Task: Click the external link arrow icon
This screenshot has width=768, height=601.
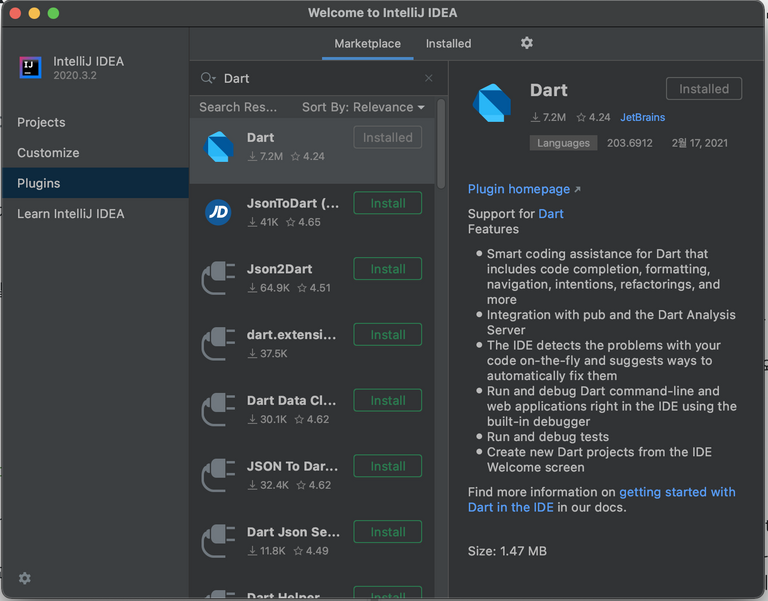Action: tap(577, 190)
